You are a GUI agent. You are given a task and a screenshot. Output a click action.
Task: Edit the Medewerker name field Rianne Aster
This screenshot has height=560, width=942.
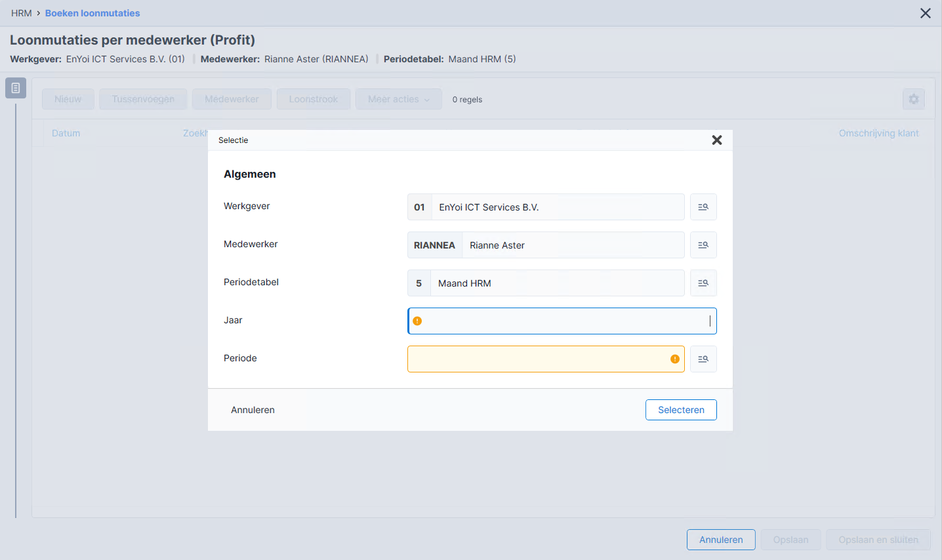pos(573,245)
